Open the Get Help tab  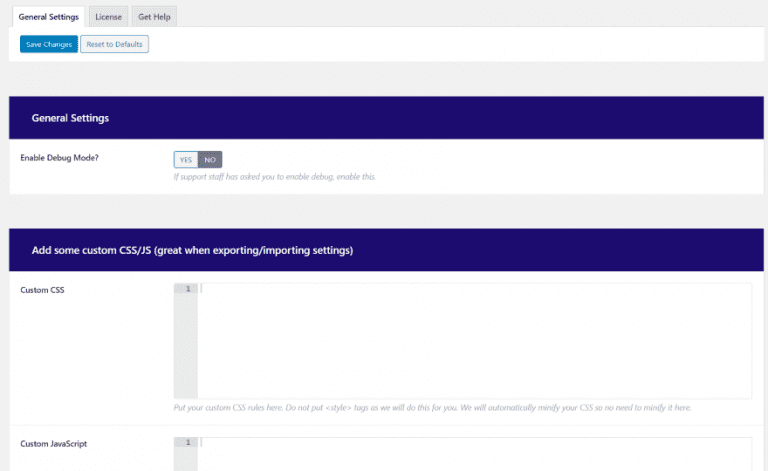pyautogui.click(x=154, y=17)
